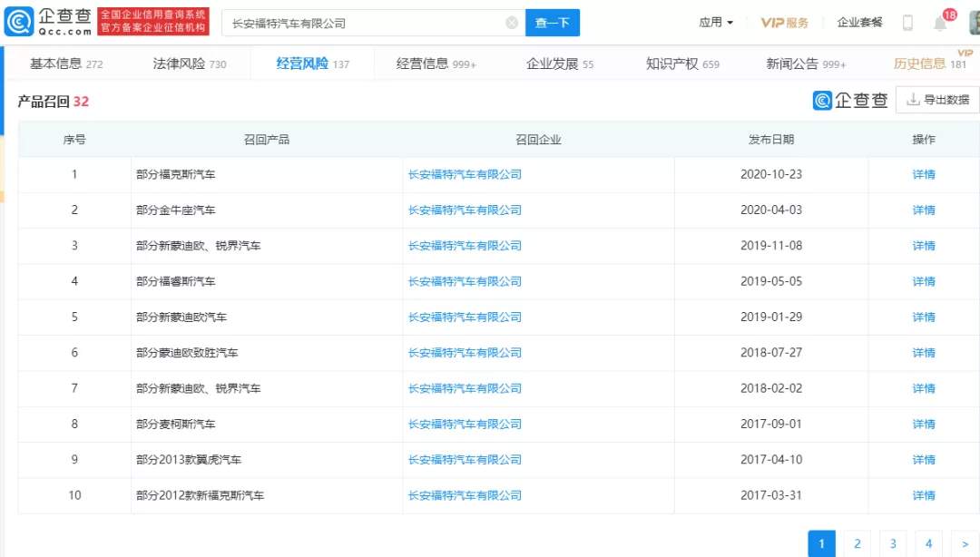The image size is (980, 557).
Task: Open the VIP 历史信息 tab
Action: click(930, 64)
